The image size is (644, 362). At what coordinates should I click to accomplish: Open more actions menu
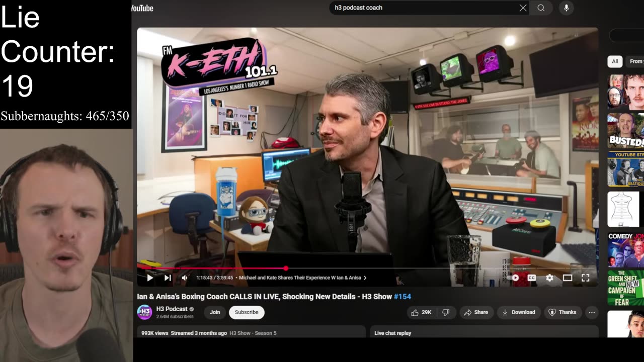592,312
